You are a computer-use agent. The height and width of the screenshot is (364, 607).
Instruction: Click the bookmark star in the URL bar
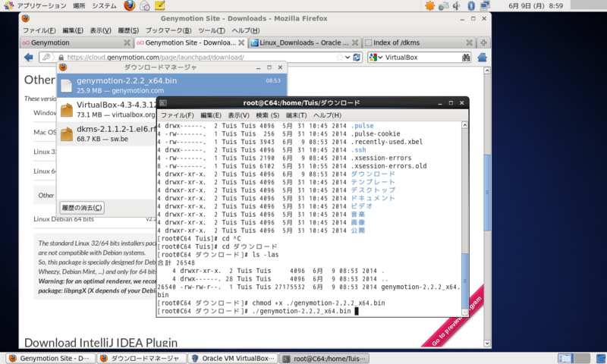tap(339, 57)
